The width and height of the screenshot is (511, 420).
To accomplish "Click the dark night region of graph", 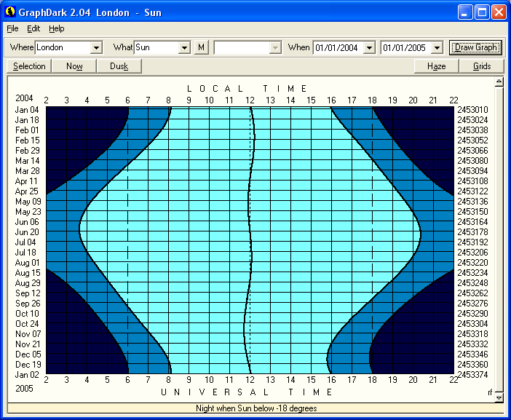I will tap(73, 131).
